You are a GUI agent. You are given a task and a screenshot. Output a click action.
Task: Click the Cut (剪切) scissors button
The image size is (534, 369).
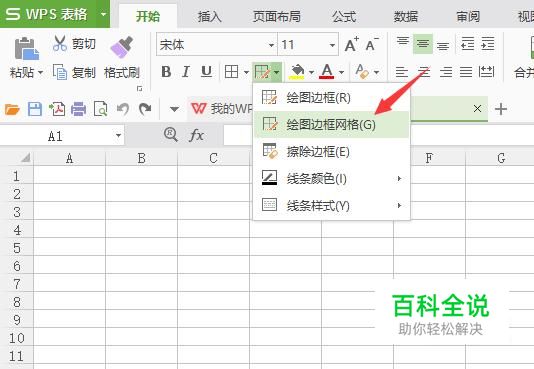pyautogui.click(x=74, y=44)
